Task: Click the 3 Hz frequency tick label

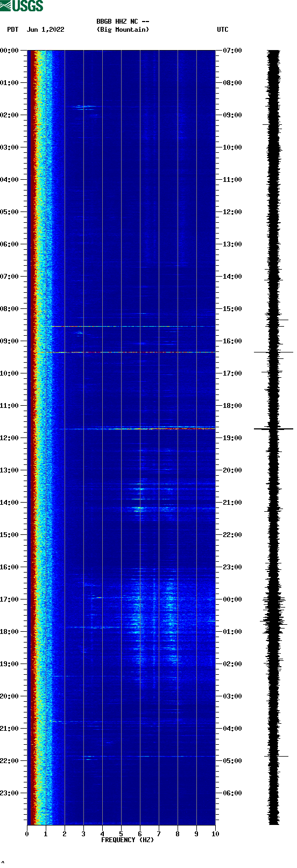Action: pyautogui.click(x=83, y=834)
